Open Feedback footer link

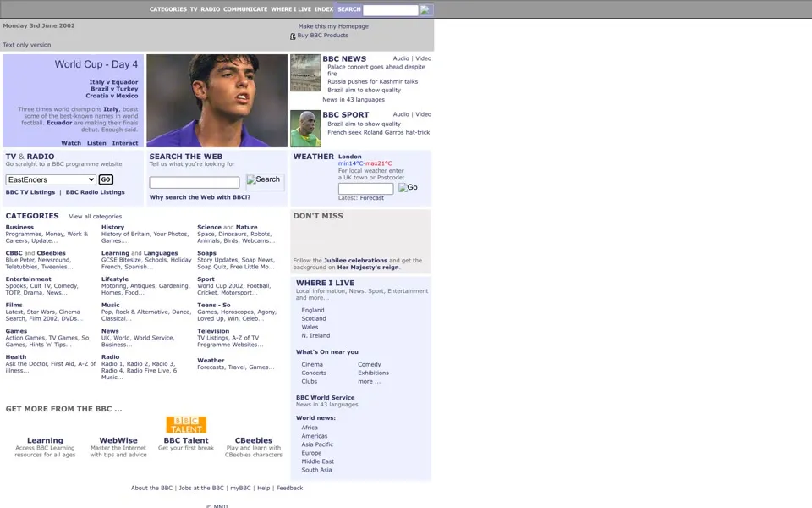coord(289,489)
